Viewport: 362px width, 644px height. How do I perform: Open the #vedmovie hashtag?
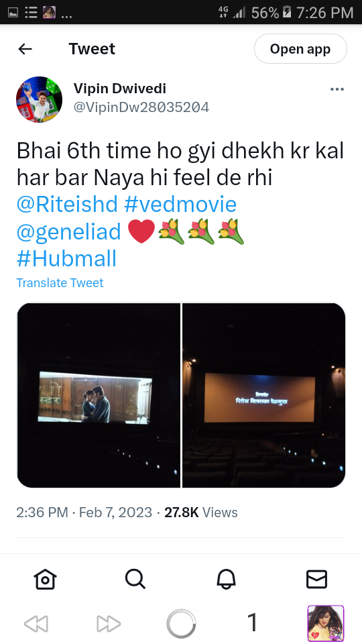point(180,204)
